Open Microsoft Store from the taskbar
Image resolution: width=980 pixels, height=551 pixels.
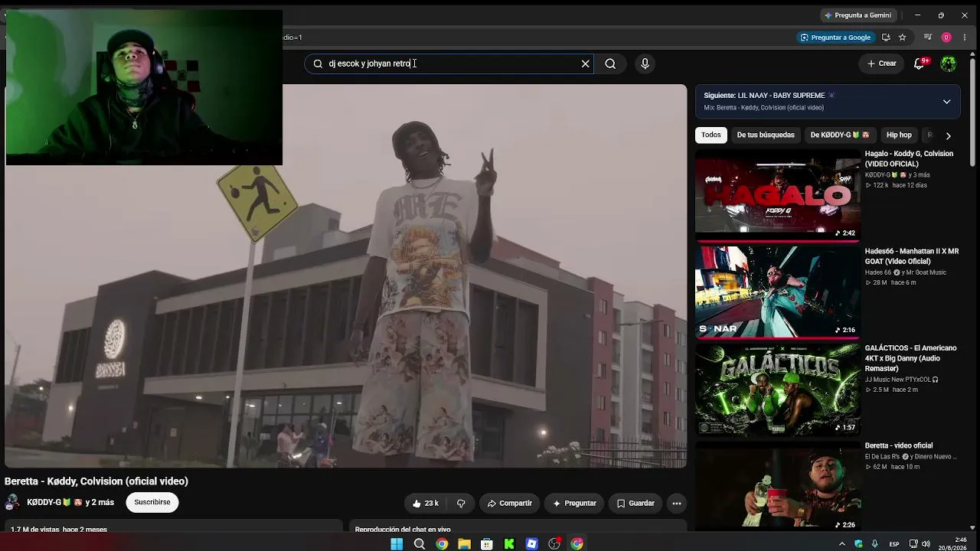(x=487, y=544)
